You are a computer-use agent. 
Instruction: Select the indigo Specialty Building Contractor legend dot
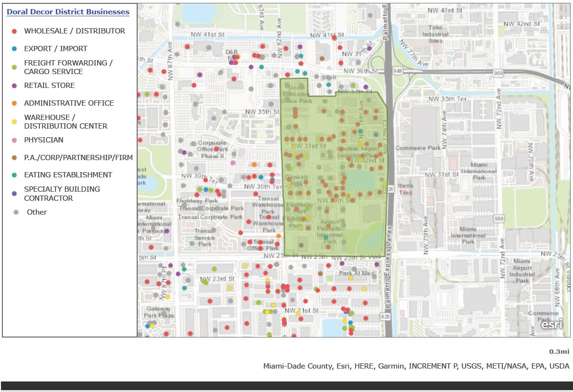pos(14,194)
